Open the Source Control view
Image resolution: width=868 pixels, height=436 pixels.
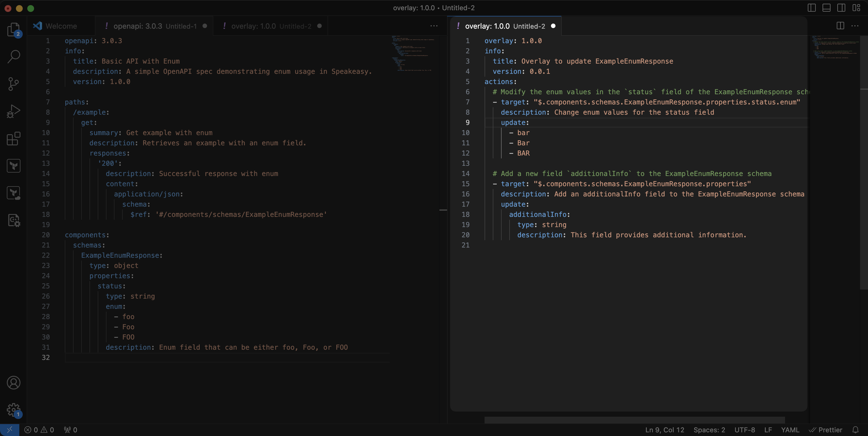click(13, 83)
